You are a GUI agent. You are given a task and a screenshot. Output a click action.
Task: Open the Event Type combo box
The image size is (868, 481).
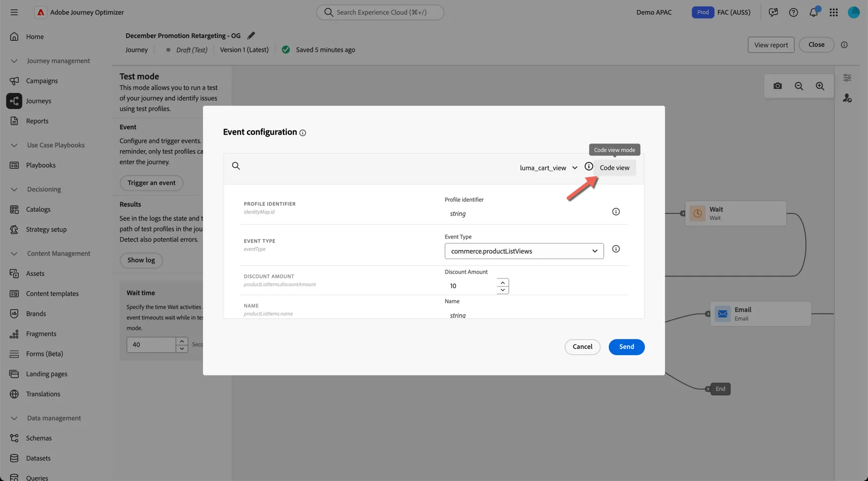(x=524, y=251)
